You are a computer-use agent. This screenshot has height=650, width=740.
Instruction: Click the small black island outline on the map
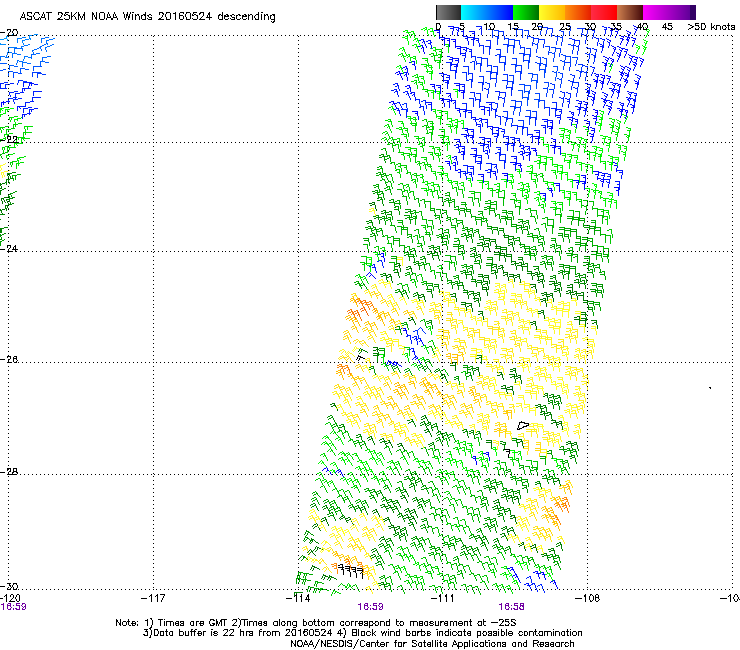(x=522, y=425)
